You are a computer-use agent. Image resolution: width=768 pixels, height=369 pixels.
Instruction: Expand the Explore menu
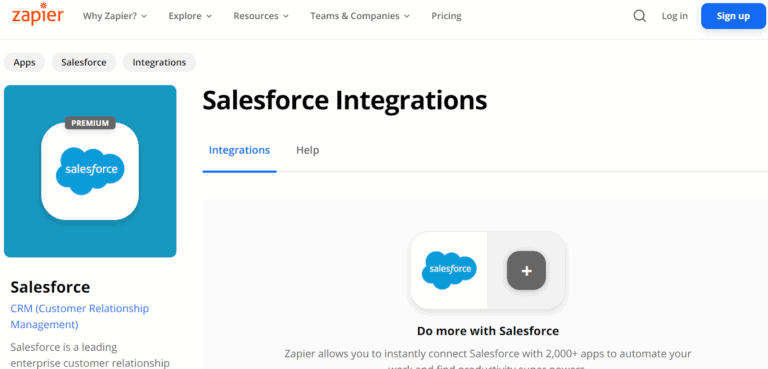(190, 16)
